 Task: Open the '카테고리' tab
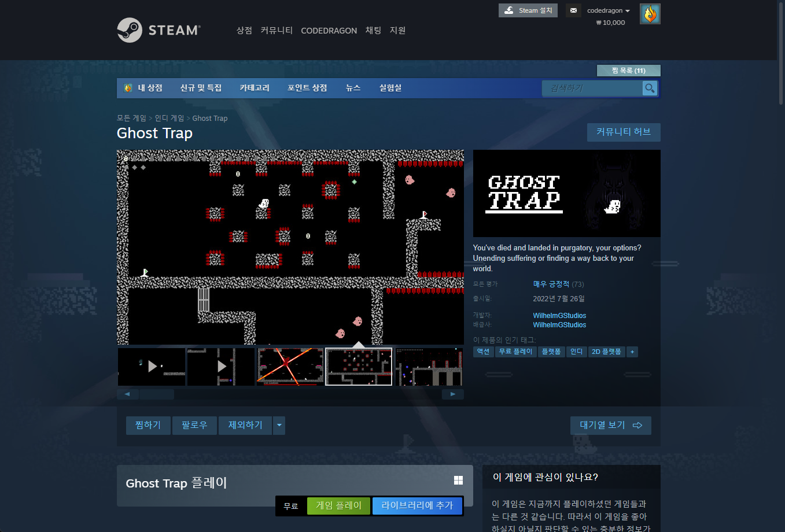[255, 88]
